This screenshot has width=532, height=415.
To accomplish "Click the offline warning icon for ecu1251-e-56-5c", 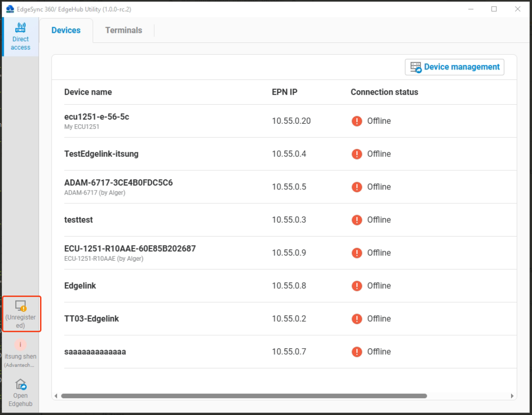I will tap(356, 121).
